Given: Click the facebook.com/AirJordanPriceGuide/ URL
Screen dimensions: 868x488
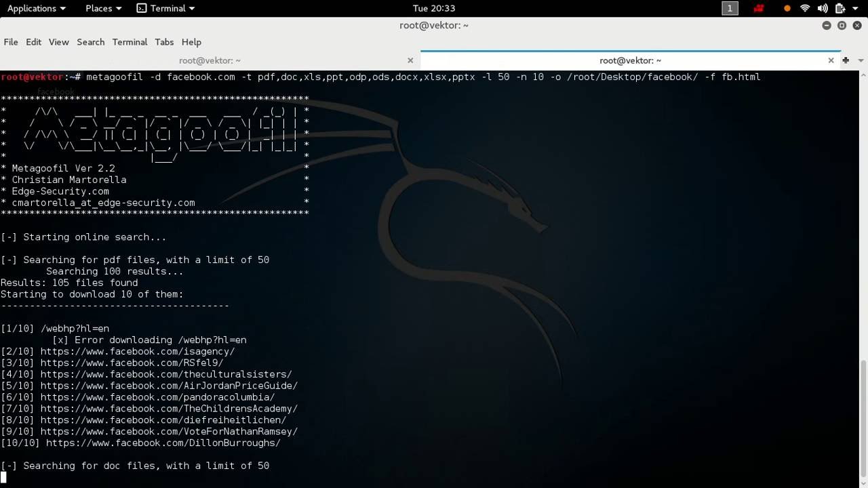Looking at the screenshot, I should 169,386.
